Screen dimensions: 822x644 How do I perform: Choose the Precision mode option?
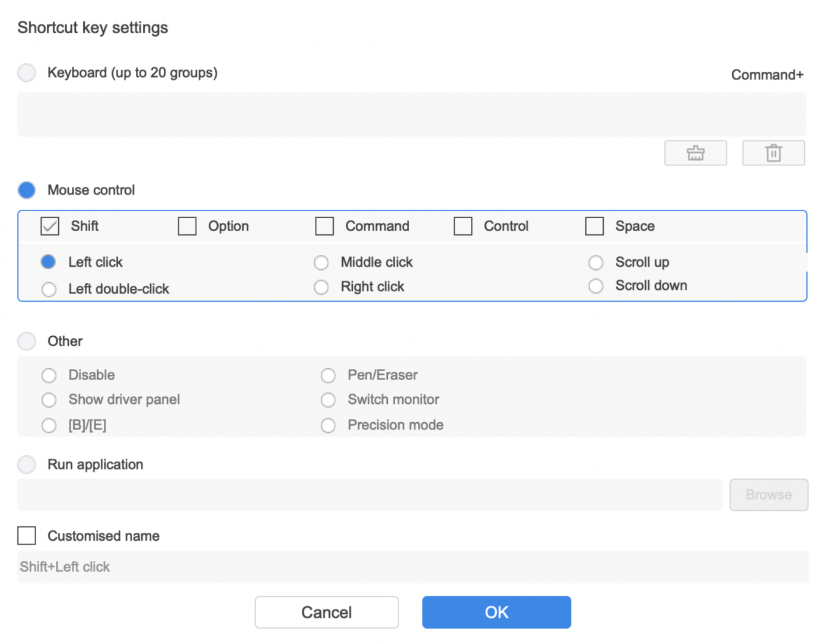pyautogui.click(x=329, y=426)
